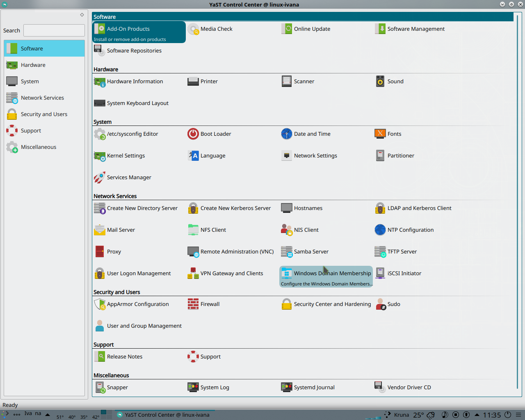
Task: Open the hamburger menu at far right of taskbar
Action: point(518,415)
